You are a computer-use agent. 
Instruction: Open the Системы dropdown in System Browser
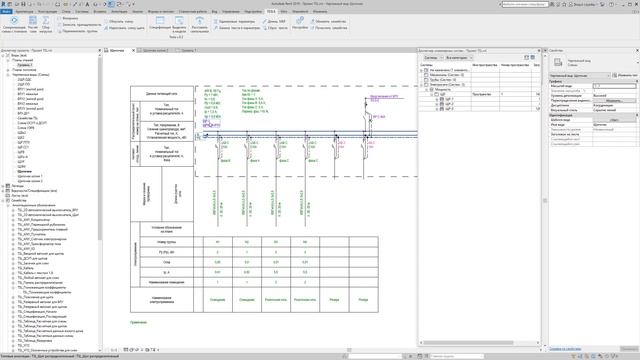pyautogui.click(x=433, y=58)
